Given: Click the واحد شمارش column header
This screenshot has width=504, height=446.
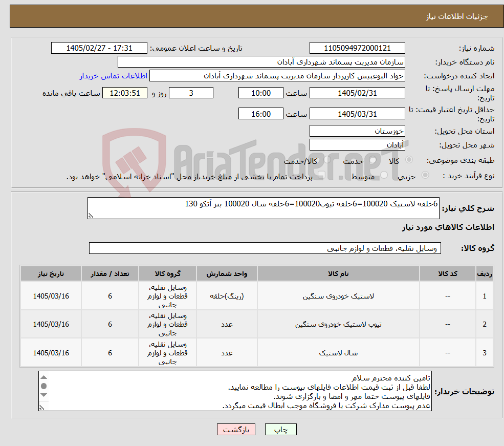Looking at the screenshot, I should tap(227, 273).
